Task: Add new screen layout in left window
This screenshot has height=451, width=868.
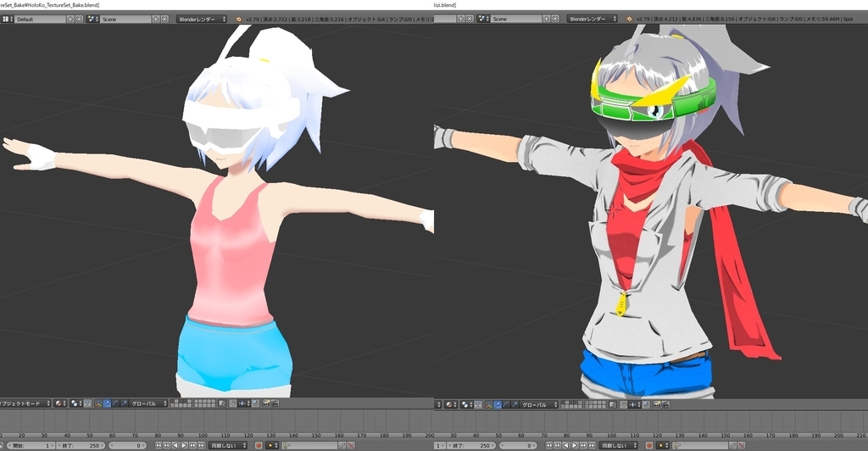Action: [70, 19]
